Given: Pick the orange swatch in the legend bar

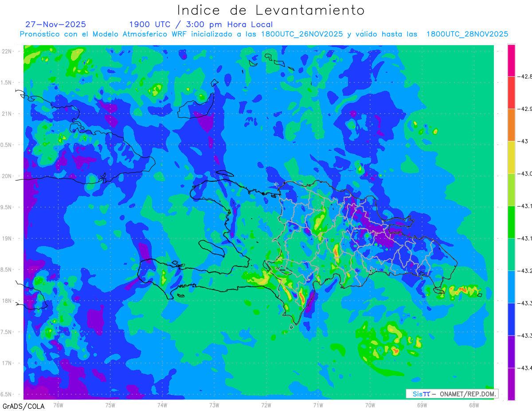Looking at the screenshot, I should coord(511,125).
